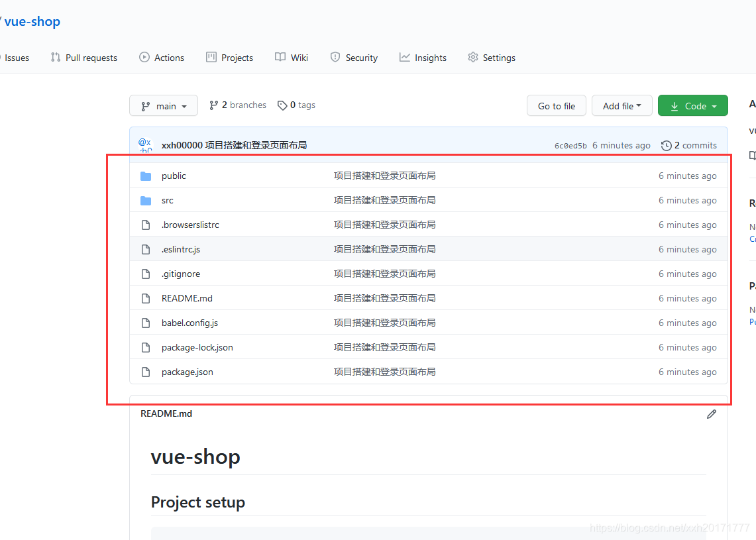Open the Issues tab
Viewport: 756px width, 540px height.
click(17, 58)
